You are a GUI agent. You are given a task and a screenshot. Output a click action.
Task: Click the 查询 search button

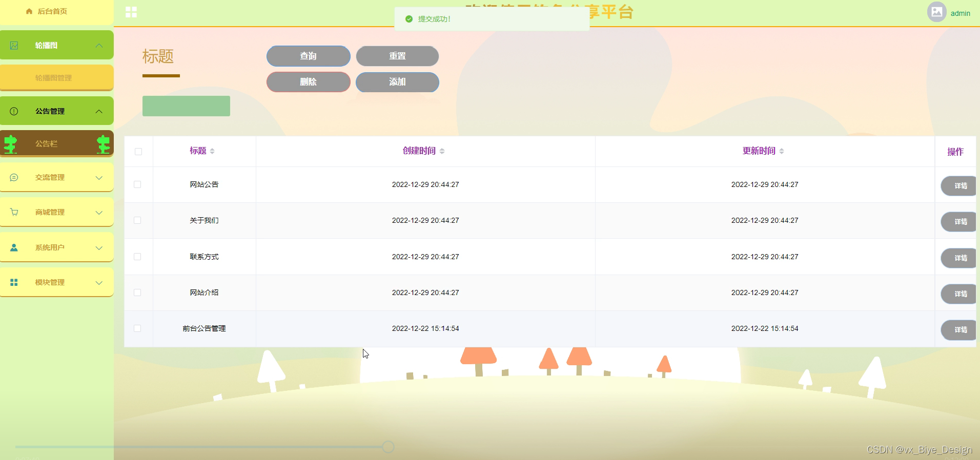(309, 56)
